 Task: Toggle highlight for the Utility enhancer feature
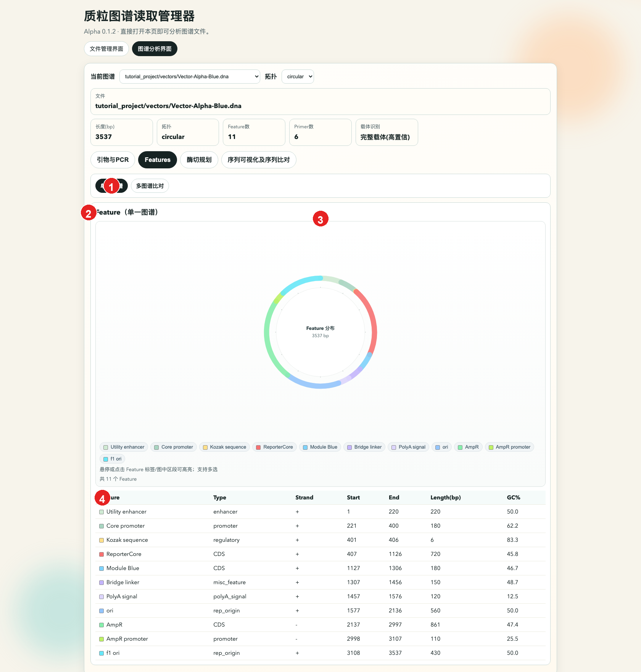coord(126,512)
